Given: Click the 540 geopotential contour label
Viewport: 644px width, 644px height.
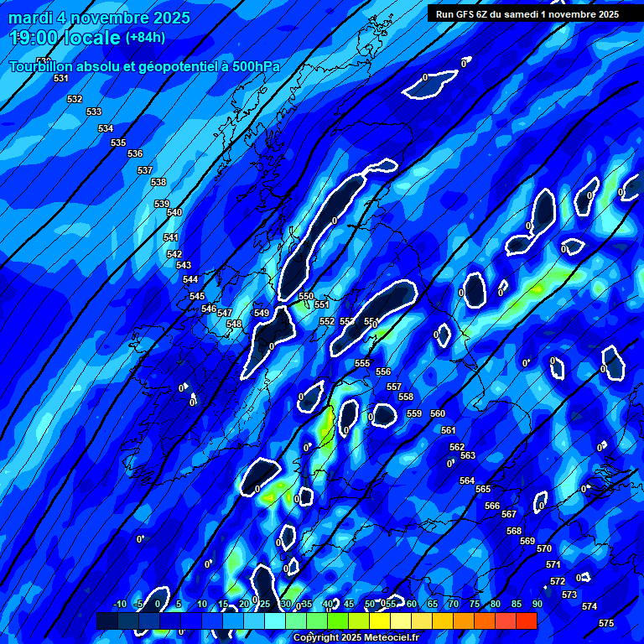Looking at the screenshot, I should coord(174,213).
